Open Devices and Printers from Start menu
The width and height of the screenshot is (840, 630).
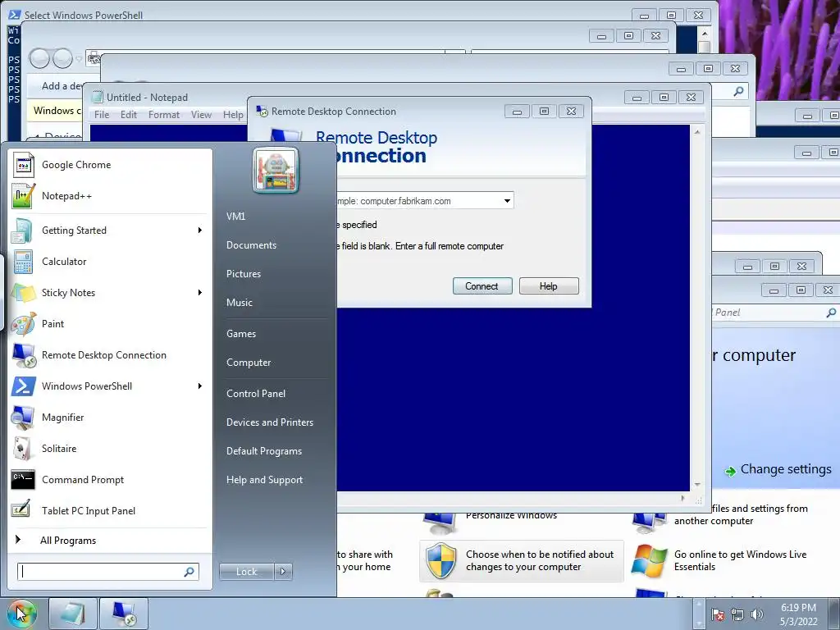click(269, 422)
